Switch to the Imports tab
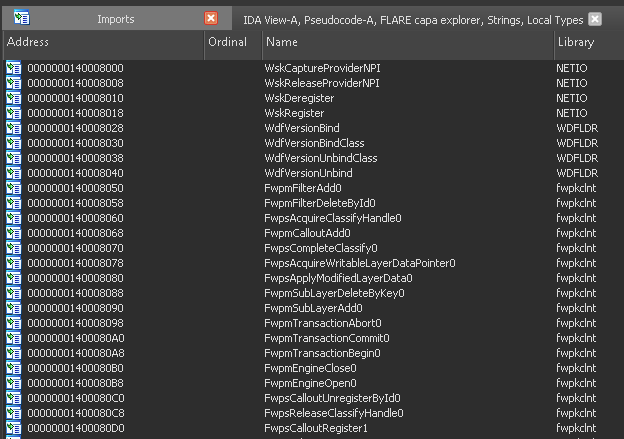Screen dimensions: 624x439 pos(115,18)
